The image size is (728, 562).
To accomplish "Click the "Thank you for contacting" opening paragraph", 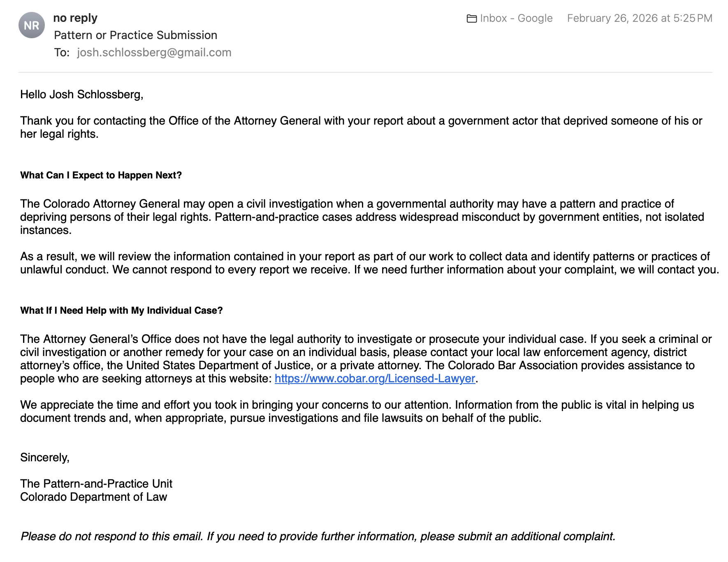I will point(361,127).
